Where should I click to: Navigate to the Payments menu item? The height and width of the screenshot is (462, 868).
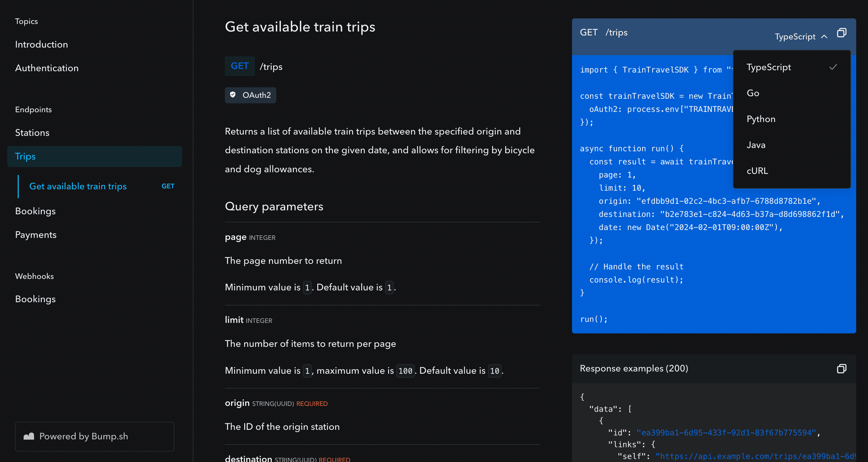click(x=36, y=235)
